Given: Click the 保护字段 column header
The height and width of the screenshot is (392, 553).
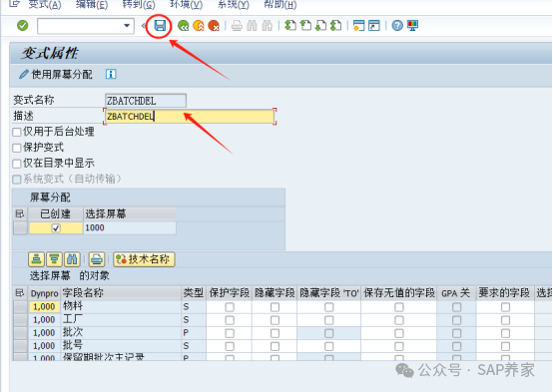Looking at the screenshot, I should 230,293.
